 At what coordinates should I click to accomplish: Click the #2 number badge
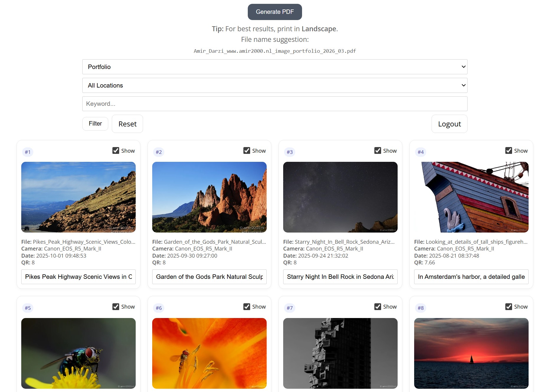pyautogui.click(x=159, y=152)
